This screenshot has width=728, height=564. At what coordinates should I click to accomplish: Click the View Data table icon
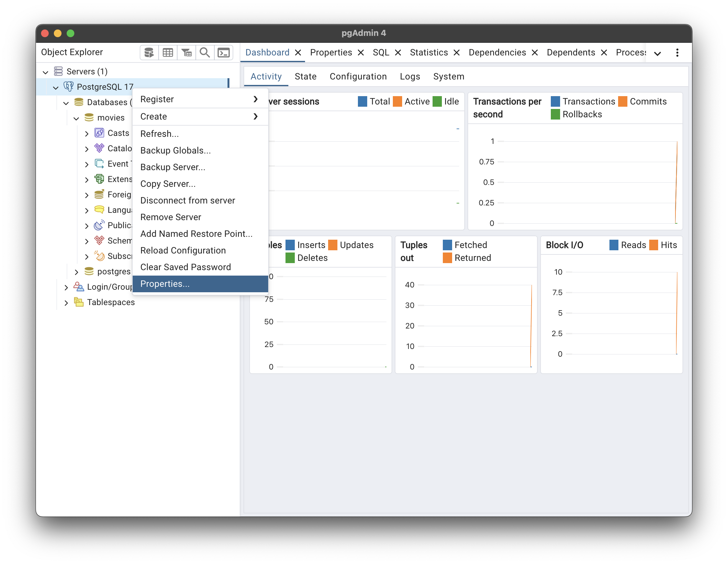[168, 53]
